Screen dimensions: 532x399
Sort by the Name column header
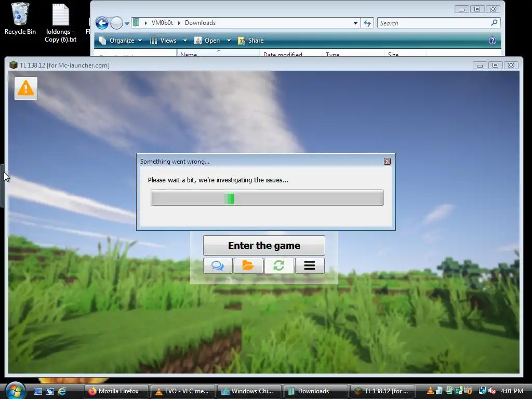(218, 54)
